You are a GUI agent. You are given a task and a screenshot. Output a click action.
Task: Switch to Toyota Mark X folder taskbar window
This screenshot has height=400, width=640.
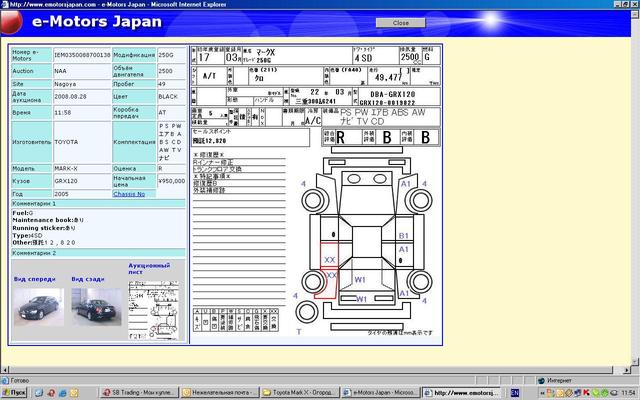[x=300, y=393]
